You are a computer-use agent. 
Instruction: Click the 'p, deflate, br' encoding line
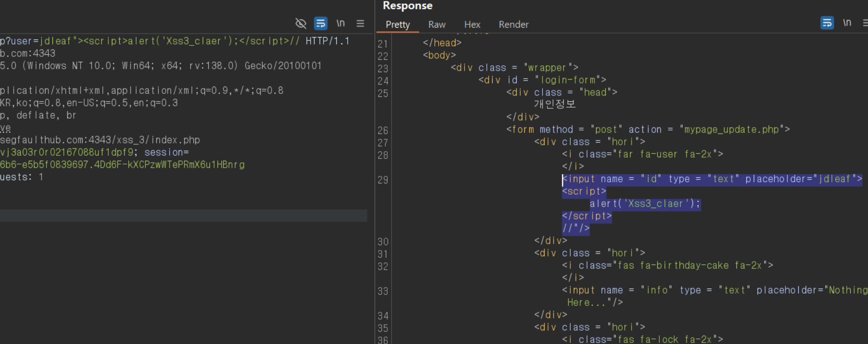tap(38, 115)
